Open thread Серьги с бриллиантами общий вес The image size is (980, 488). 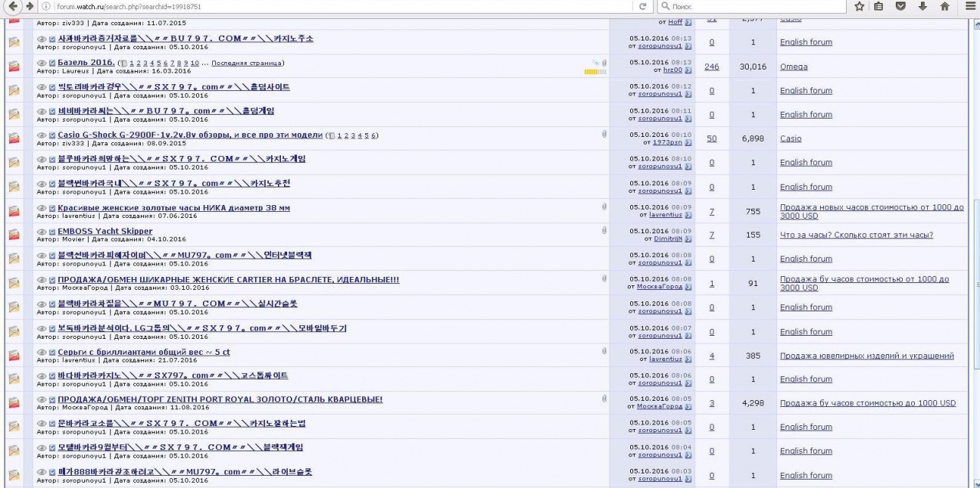(x=144, y=352)
